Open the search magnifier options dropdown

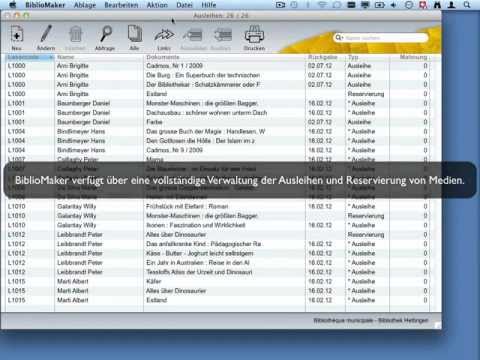pyautogui.click(x=339, y=38)
